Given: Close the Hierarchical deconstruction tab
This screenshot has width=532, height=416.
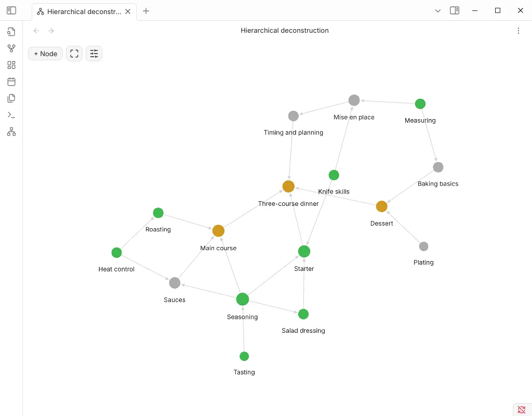Looking at the screenshot, I should (x=128, y=11).
